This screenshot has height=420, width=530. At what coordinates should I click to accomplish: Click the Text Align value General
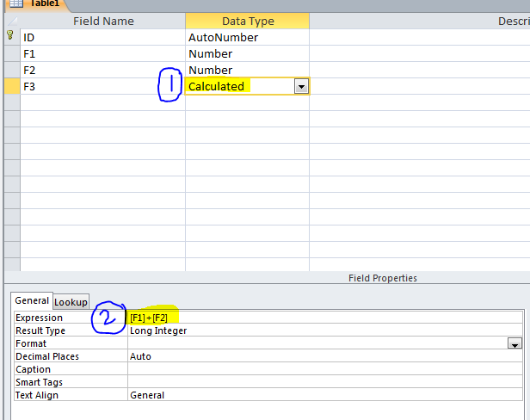(x=325, y=395)
